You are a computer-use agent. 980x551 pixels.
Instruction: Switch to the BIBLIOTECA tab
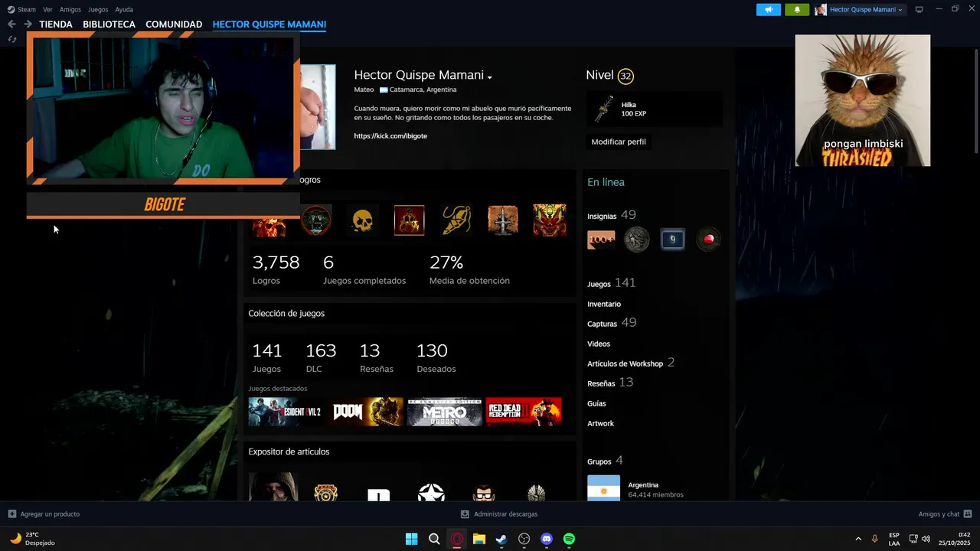click(x=109, y=24)
